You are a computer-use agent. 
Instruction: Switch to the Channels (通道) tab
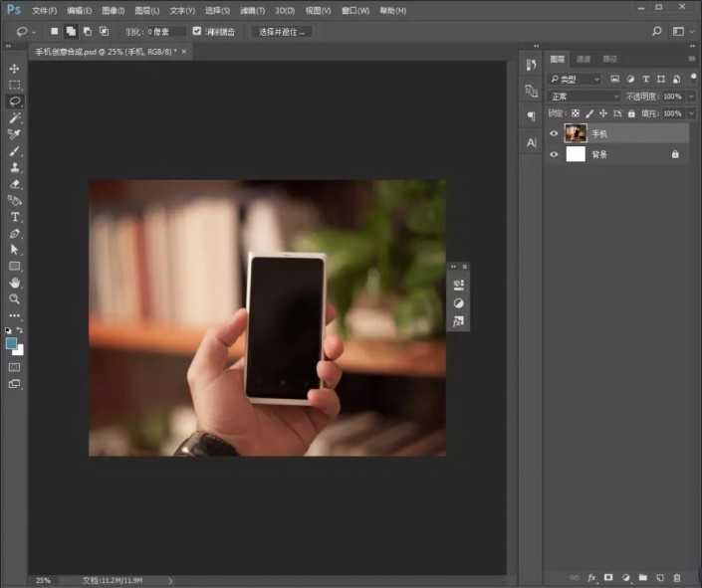[x=584, y=60]
